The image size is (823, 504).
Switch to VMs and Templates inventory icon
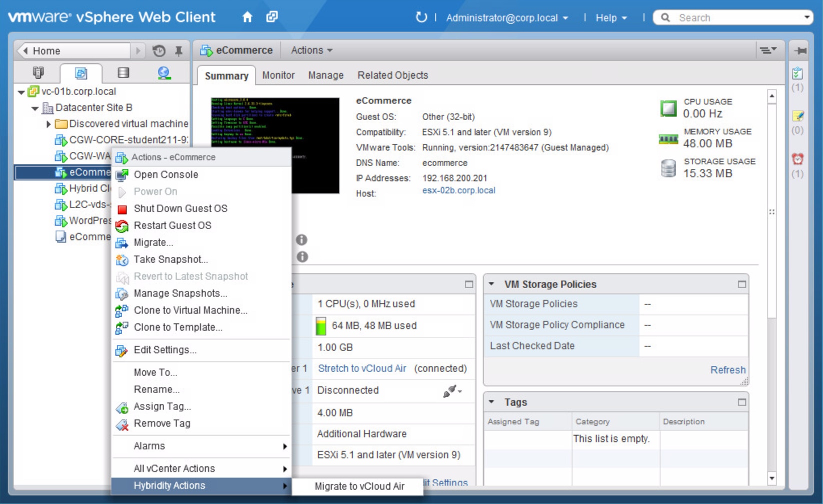(x=81, y=73)
